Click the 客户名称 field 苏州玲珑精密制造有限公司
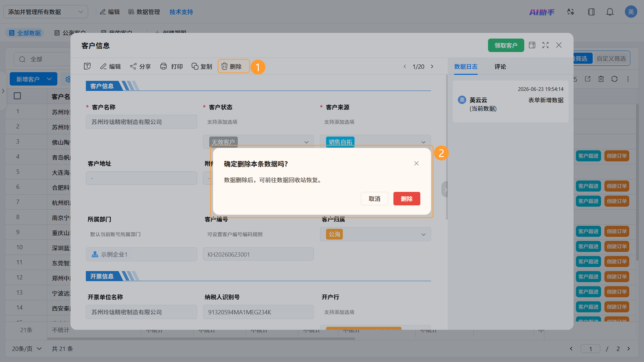Image resolution: width=644 pixels, height=362 pixels. 142,122
